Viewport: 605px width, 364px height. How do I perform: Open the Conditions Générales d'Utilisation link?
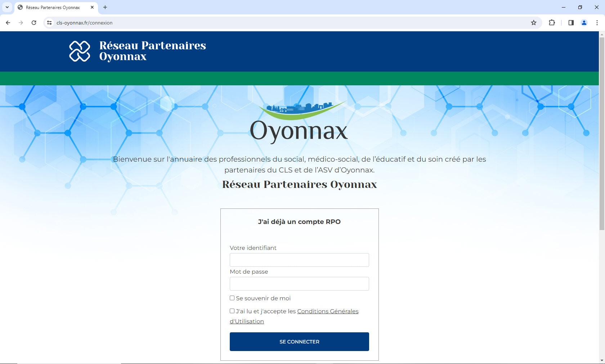(x=327, y=311)
